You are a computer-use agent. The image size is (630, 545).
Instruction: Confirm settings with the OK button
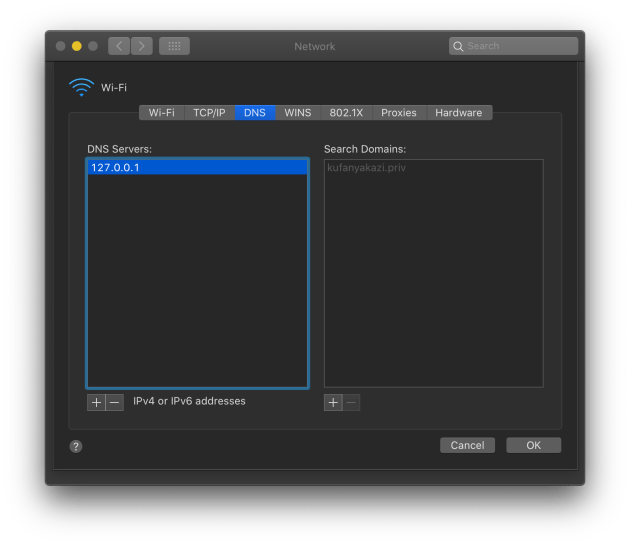[533, 445]
